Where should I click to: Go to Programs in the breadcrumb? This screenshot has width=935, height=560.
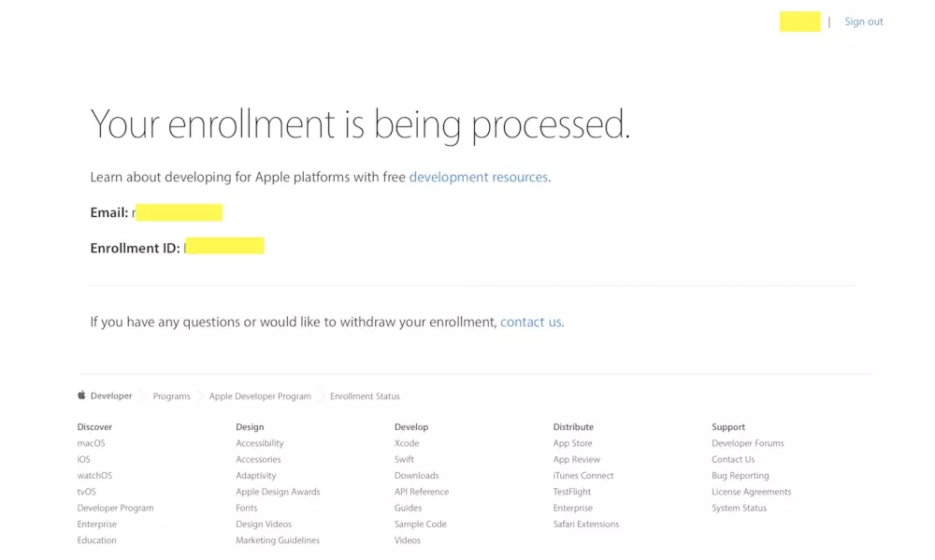tap(171, 396)
